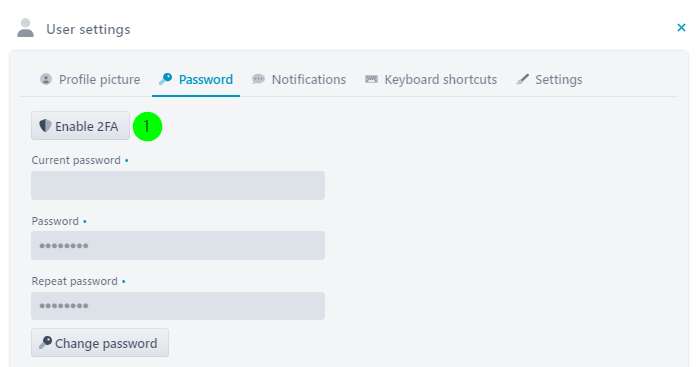Click the keyboard icon beside Keyboard shortcuts
The height and width of the screenshot is (367, 699).
coord(371,79)
